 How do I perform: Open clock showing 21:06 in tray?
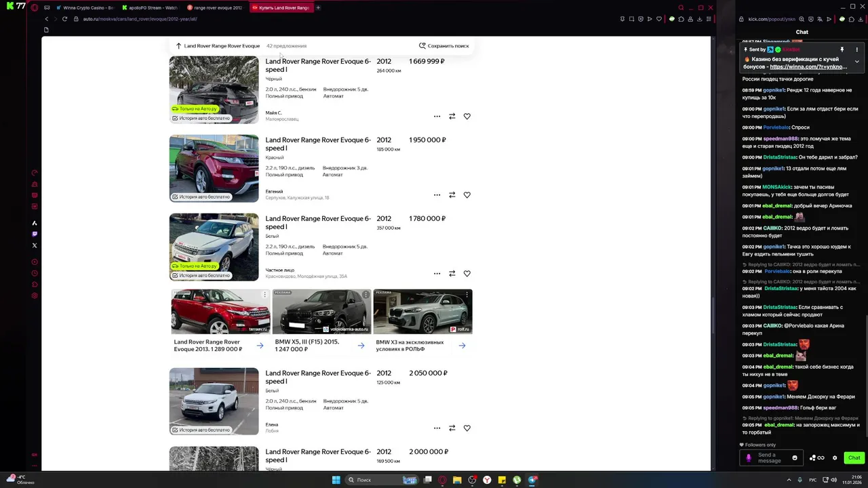(852, 480)
